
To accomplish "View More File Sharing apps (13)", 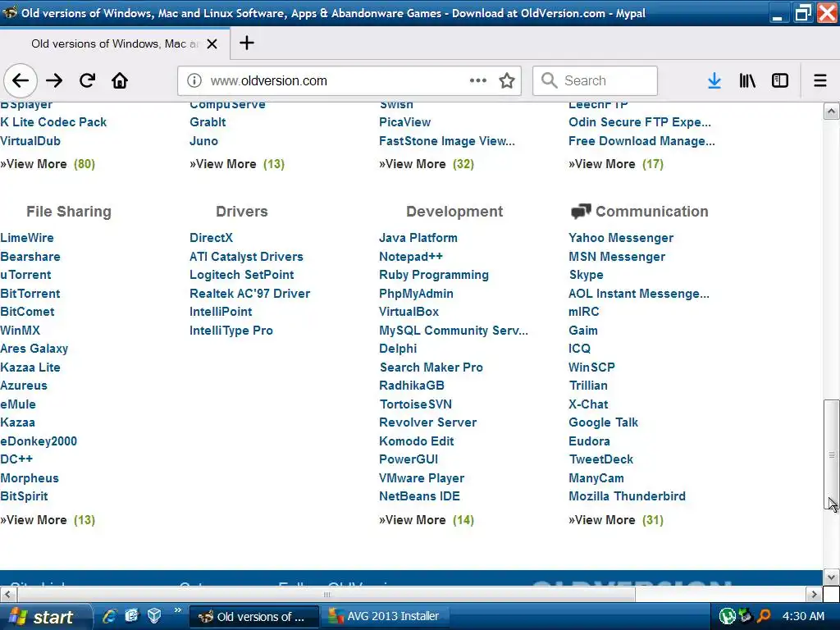I will coord(48,520).
